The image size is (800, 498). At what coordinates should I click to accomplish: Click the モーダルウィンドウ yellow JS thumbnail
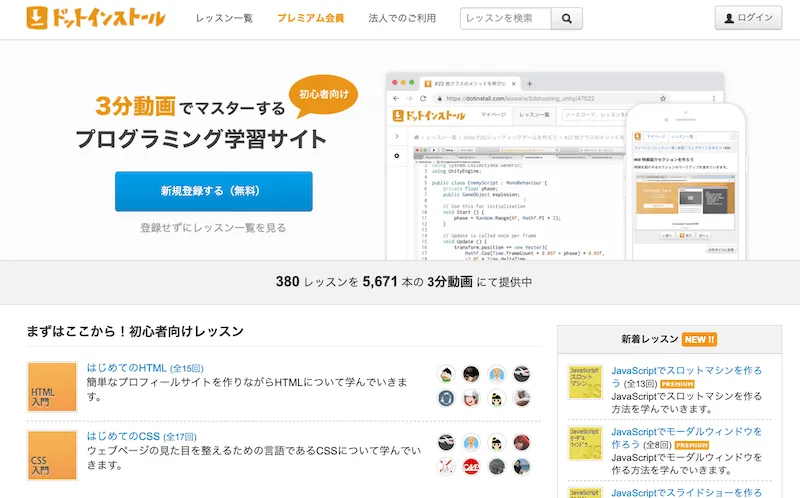[585, 443]
